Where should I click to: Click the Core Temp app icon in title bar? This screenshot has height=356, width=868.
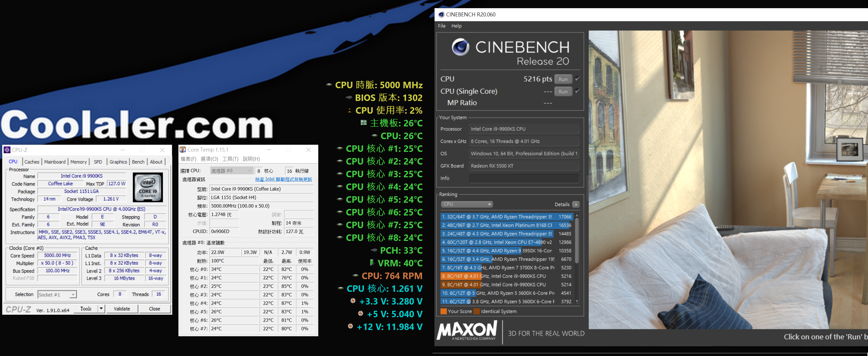183,150
